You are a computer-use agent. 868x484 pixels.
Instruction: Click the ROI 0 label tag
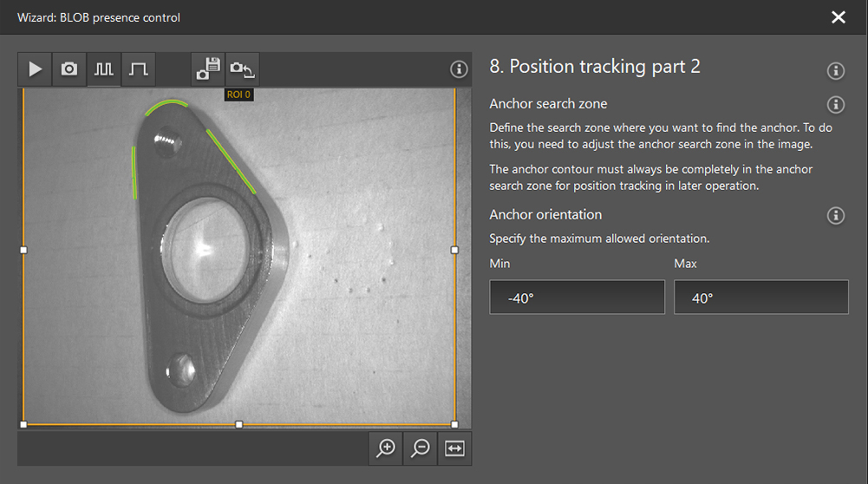click(x=238, y=95)
